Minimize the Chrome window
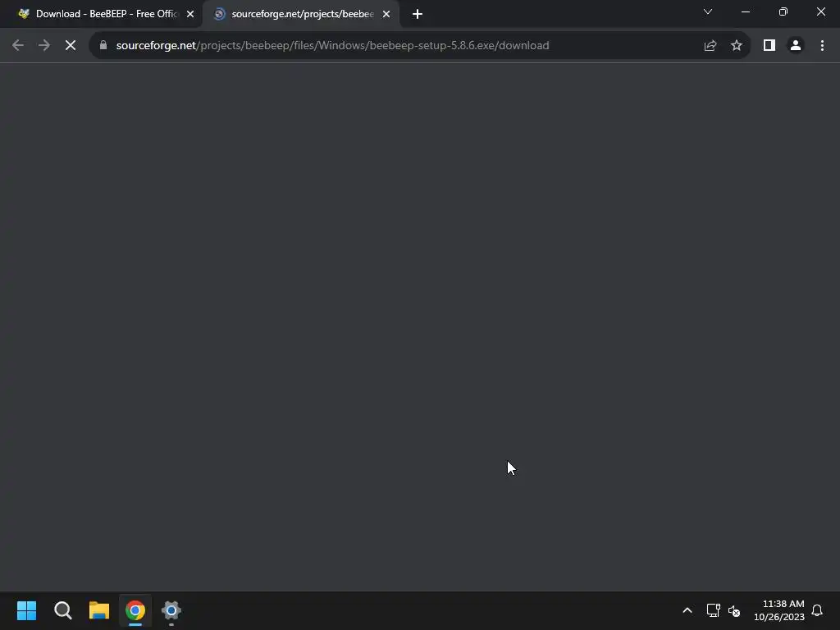This screenshot has height=630, width=840. 745,11
